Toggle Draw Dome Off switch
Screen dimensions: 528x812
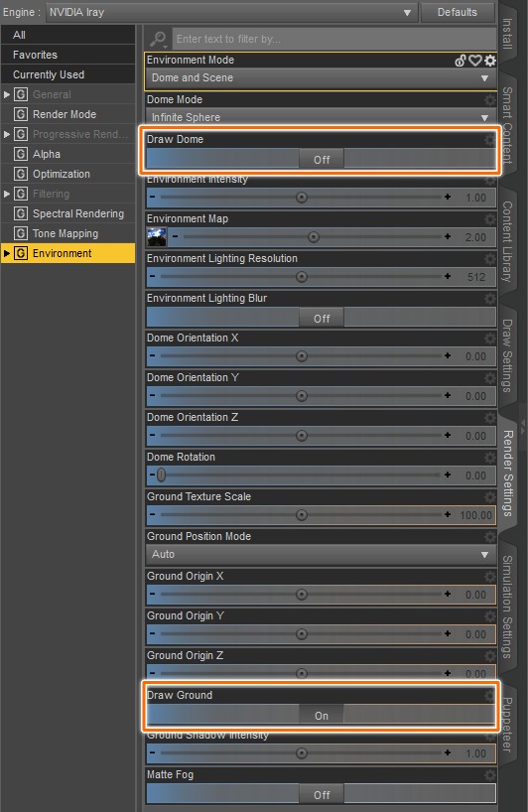tap(322, 160)
